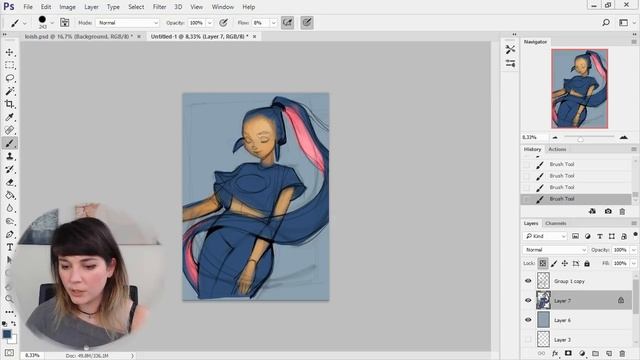Select the History Brush tool
640x360 pixels.
pos(9,169)
